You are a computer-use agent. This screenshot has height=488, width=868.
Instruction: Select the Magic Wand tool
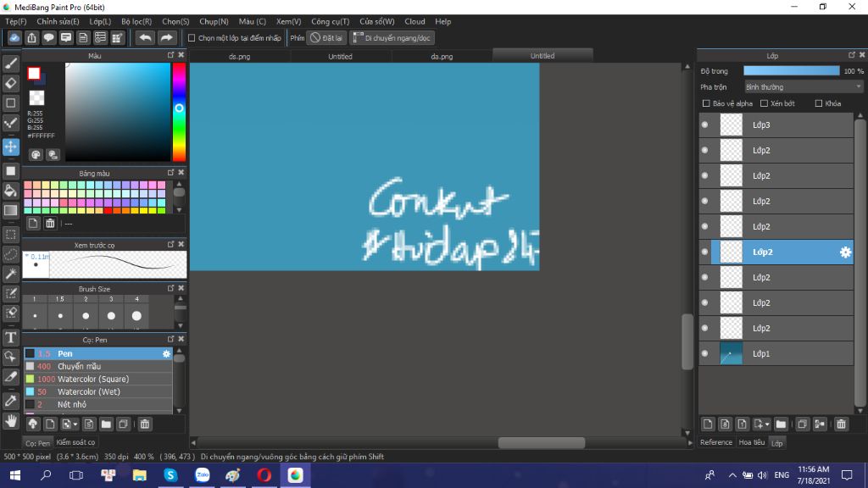click(x=10, y=274)
